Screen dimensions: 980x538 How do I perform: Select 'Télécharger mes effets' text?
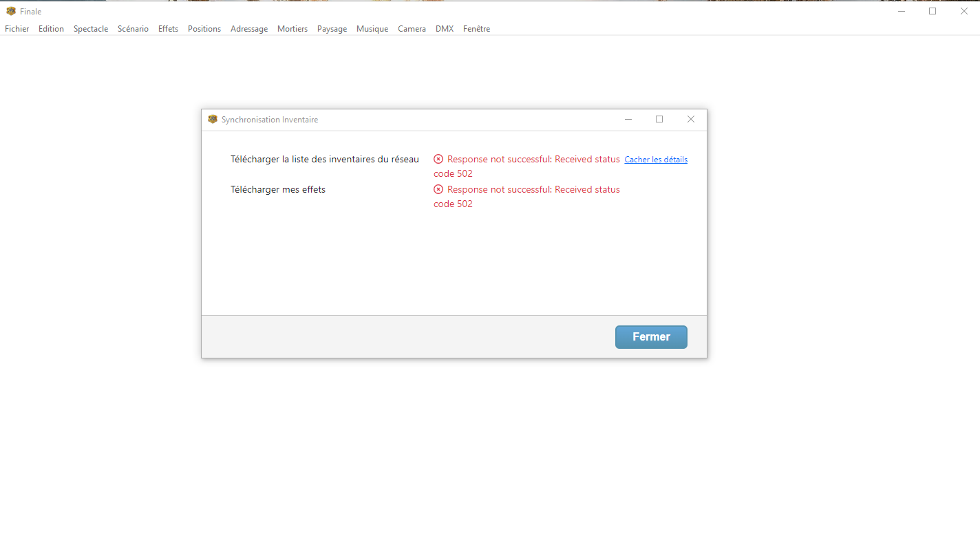coord(278,189)
